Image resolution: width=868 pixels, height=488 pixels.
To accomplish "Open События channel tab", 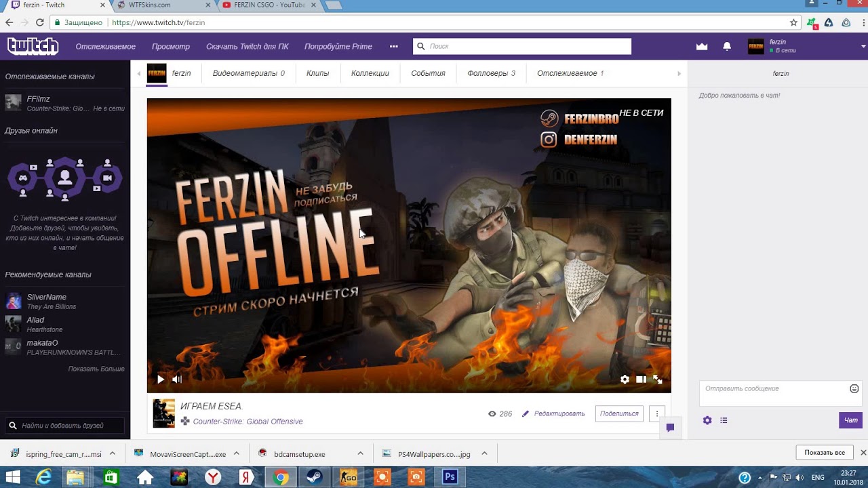I will tap(428, 73).
